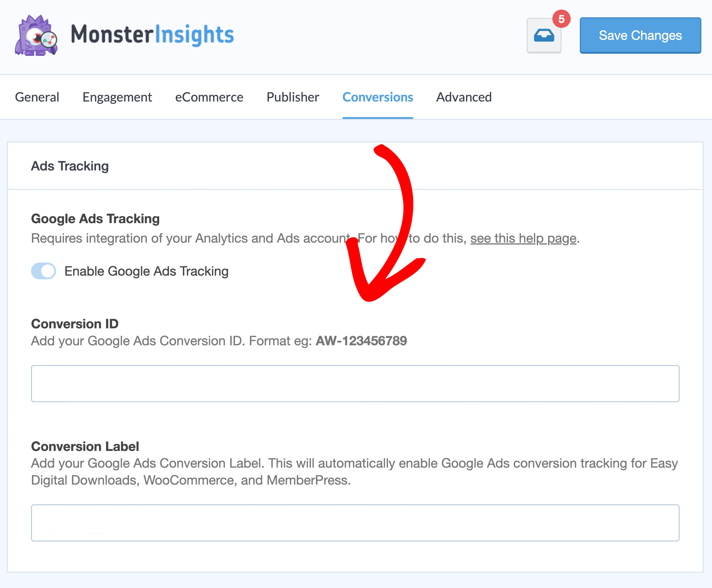Click the Conversion Label heading text
712x588 pixels.
pyautogui.click(x=85, y=446)
